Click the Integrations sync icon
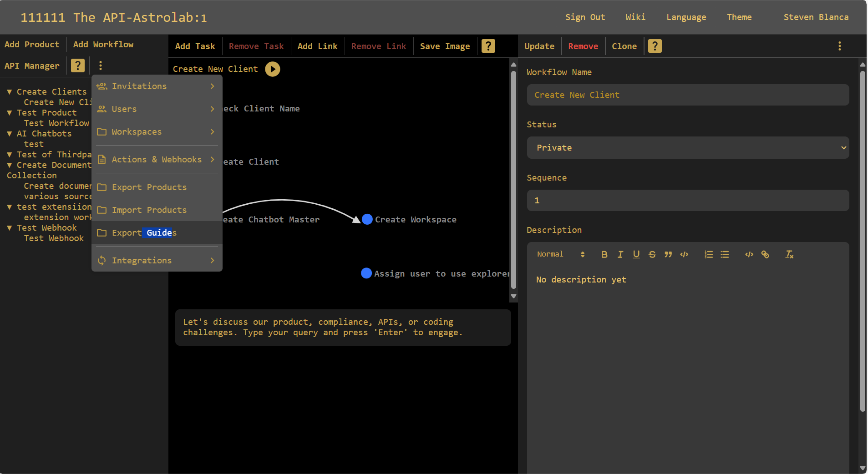 click(x=102, y=260)
